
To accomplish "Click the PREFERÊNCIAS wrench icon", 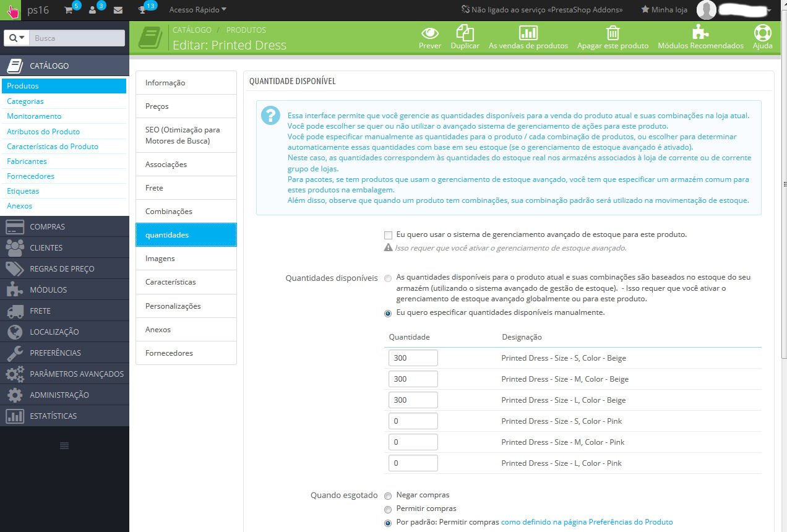I will 15,353.
